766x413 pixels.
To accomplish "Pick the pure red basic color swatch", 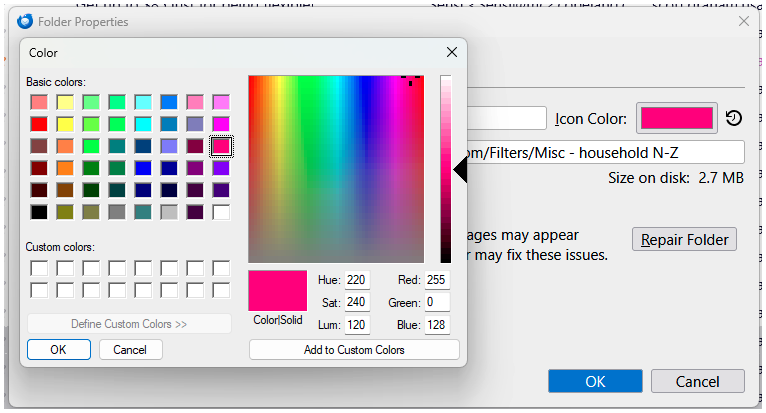I will [39, 124].
